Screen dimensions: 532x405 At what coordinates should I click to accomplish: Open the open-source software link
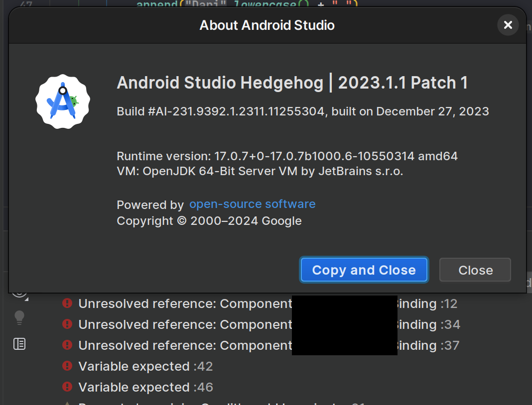252,204
